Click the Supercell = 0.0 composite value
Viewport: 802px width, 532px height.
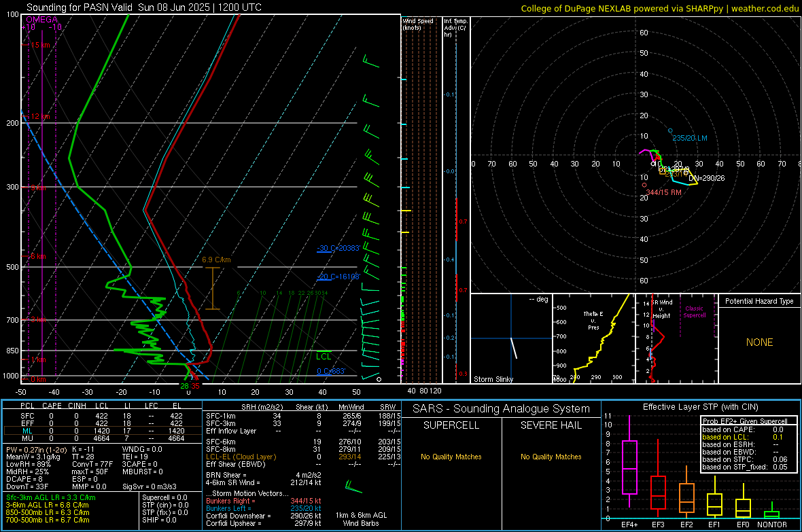(x=164, y=497)
